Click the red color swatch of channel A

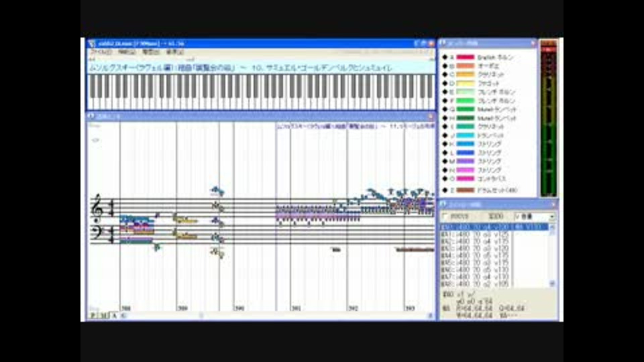coord(466,57)
